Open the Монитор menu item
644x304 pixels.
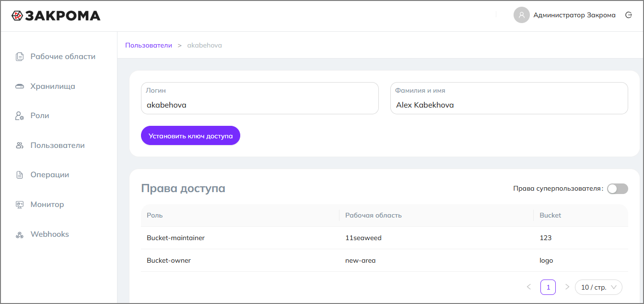point(47,205)
